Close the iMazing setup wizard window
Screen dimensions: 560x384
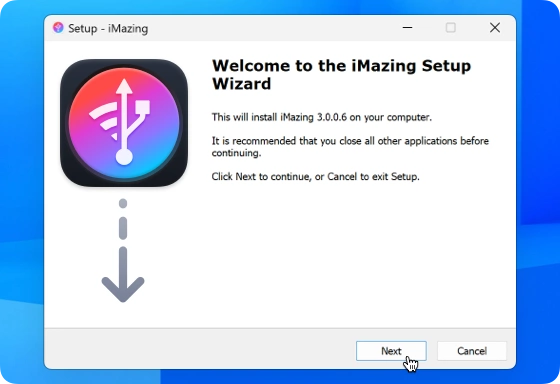pos(495,28)
